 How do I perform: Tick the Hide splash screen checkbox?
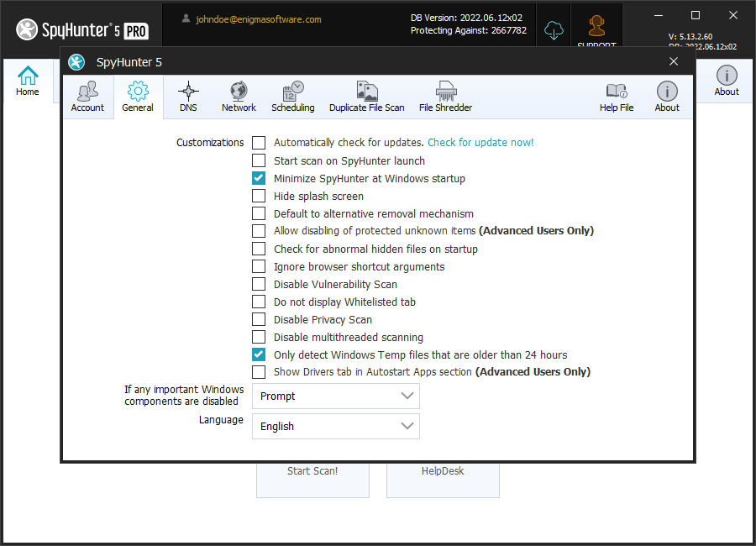tap(259, 196)
